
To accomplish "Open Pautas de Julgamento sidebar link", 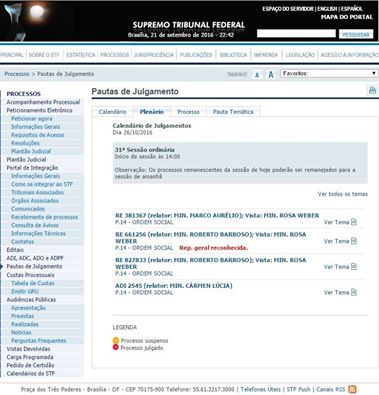I will tap(34, 266).
